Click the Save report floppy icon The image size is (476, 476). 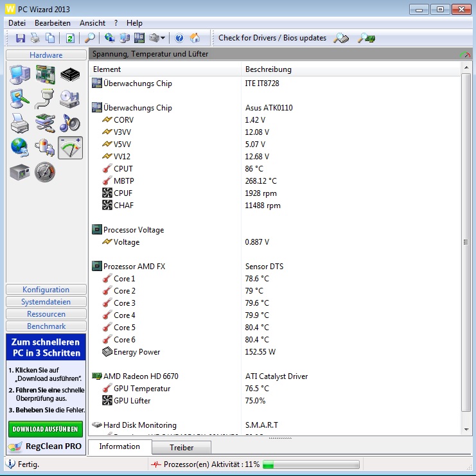(21, 39)
